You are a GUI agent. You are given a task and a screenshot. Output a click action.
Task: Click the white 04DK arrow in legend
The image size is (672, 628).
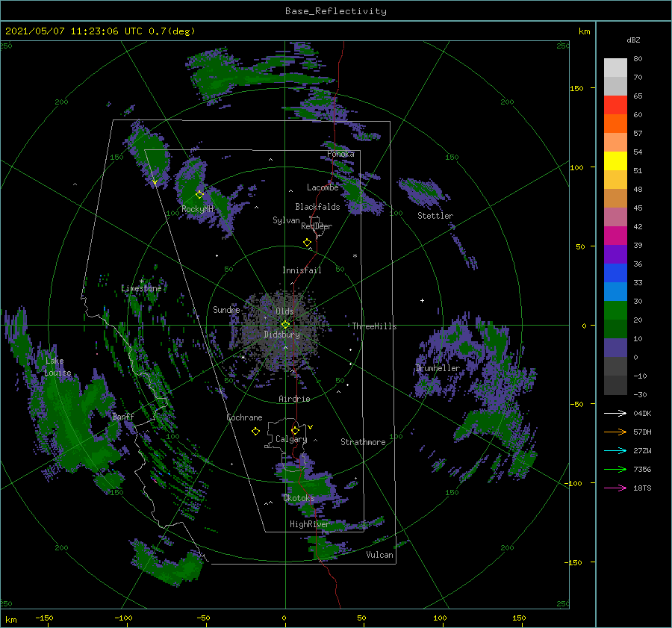[x=615, y=413]
